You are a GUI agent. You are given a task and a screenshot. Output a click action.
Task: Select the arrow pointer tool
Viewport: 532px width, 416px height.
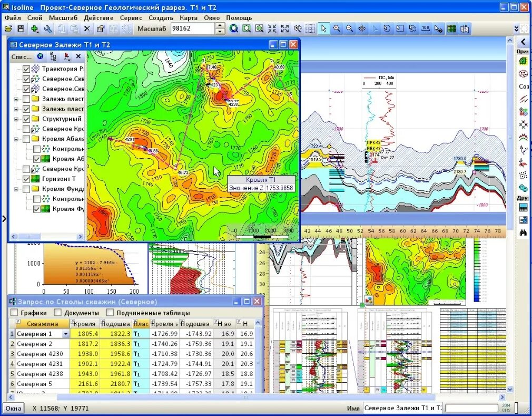coord(323,29)
